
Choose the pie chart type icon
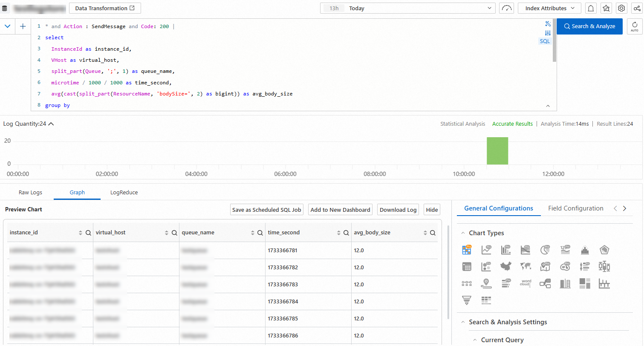pyautogui.click(x=545, y=250)
